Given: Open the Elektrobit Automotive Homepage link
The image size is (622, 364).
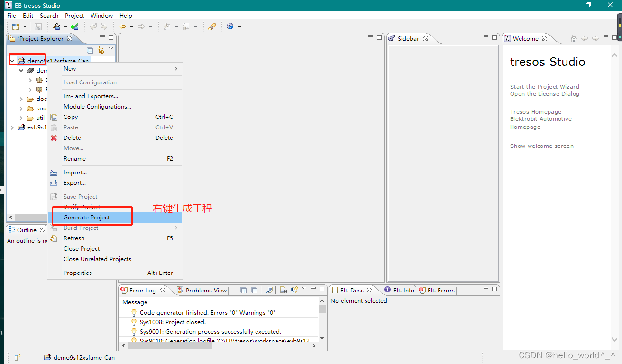Looking at the screenshot, I should pos(541,123).
